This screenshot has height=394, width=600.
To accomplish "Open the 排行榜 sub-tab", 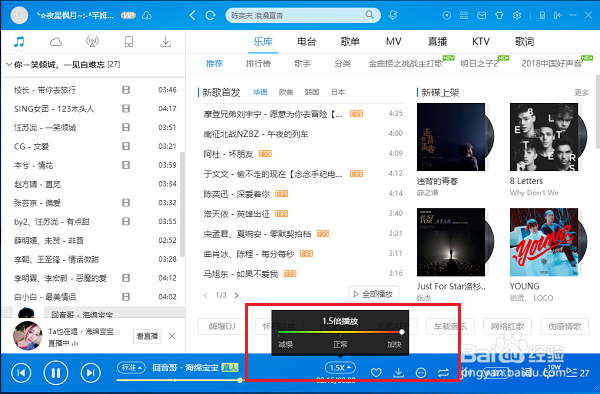I will pos(258,63).
